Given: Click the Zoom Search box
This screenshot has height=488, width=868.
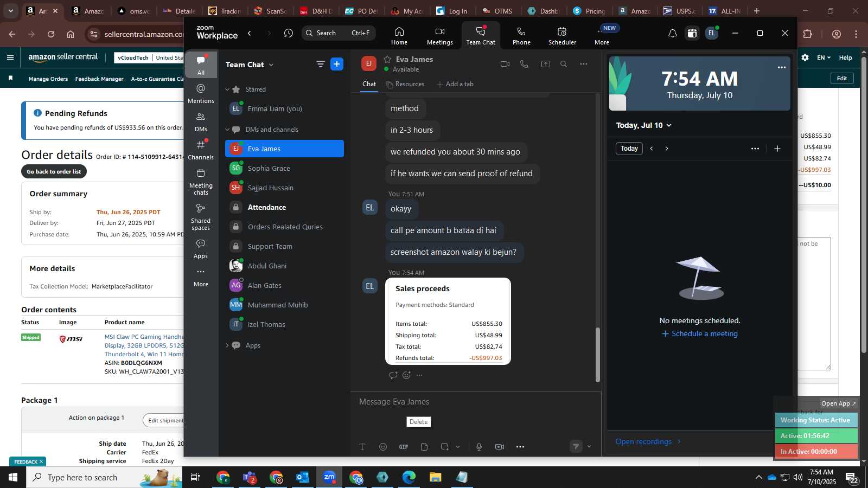Looking at the screenshot, I should 339,33.
